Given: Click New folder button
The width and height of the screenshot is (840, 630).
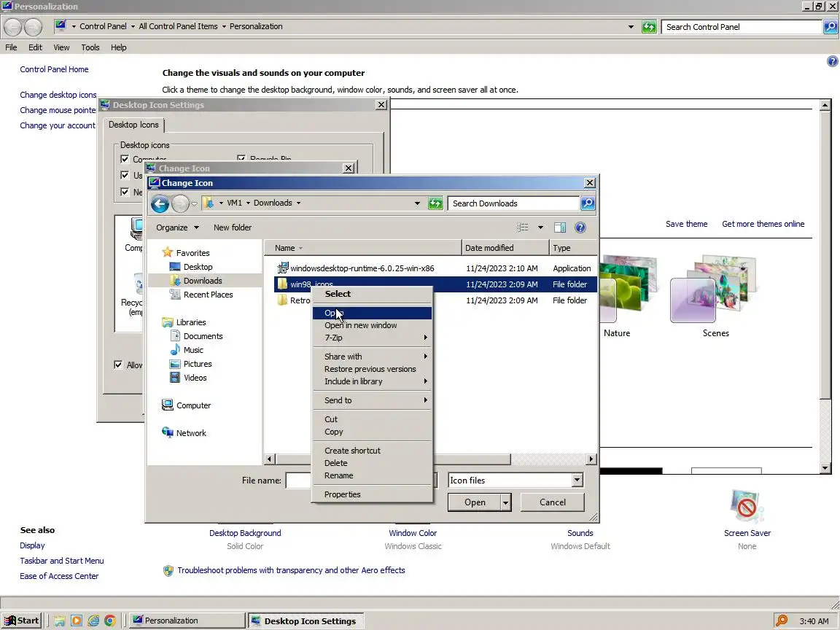Looking at the screenshot, I should click(x=233, y=227).
